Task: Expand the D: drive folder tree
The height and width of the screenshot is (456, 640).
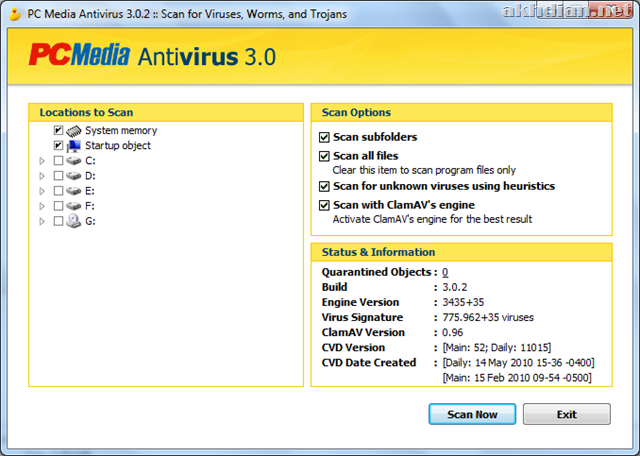Action: point(42,176)
